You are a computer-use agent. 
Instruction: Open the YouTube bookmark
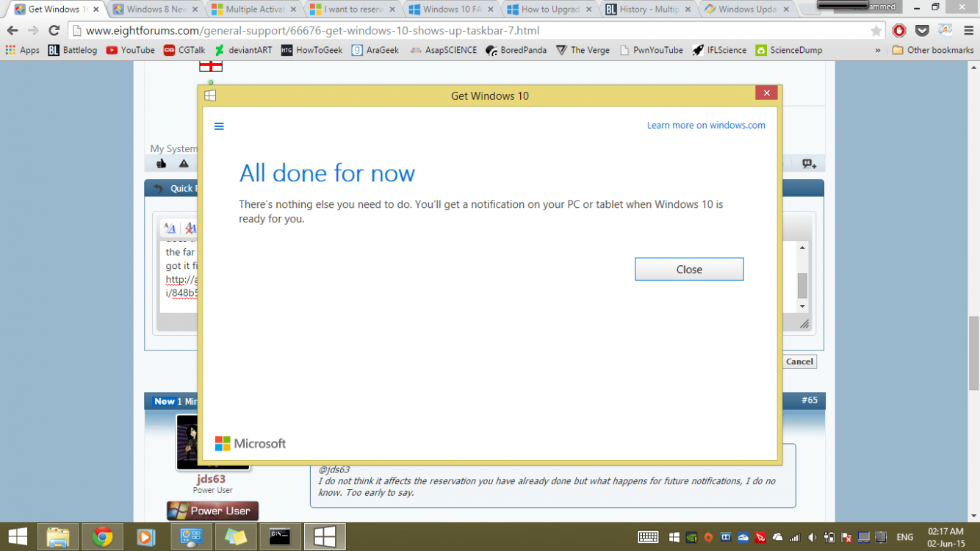(130, 50)
